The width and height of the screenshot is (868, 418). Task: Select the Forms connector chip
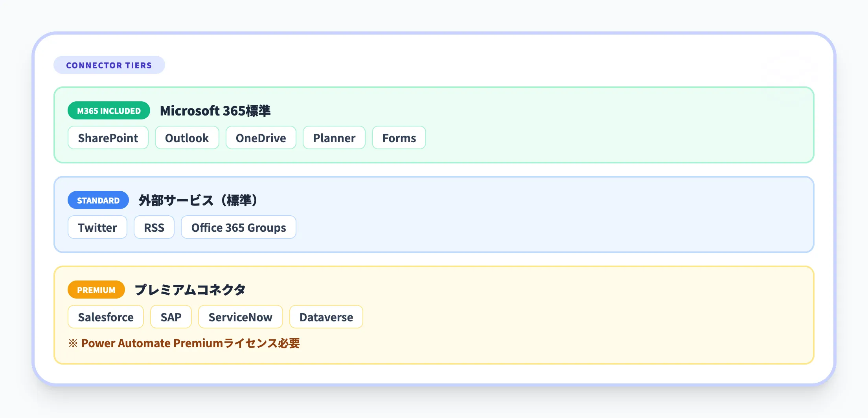point(399,137)
